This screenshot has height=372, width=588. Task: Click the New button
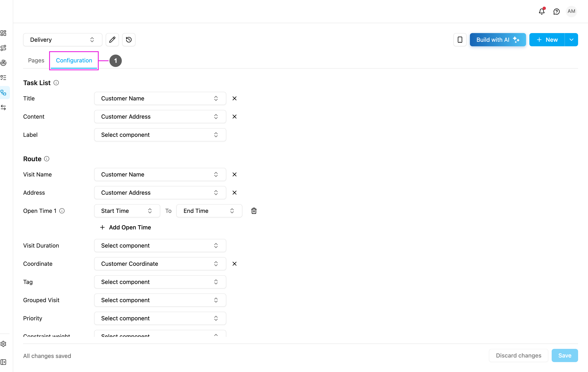[x=547, y=40]
